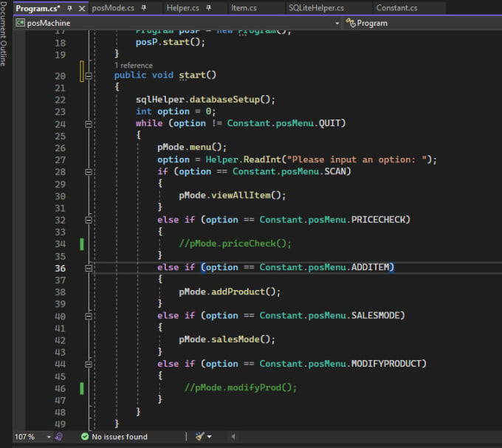Click 'posP.start();' on line 18
The width and height of the screenshot is (502, 448).
[x=171, y=42]
